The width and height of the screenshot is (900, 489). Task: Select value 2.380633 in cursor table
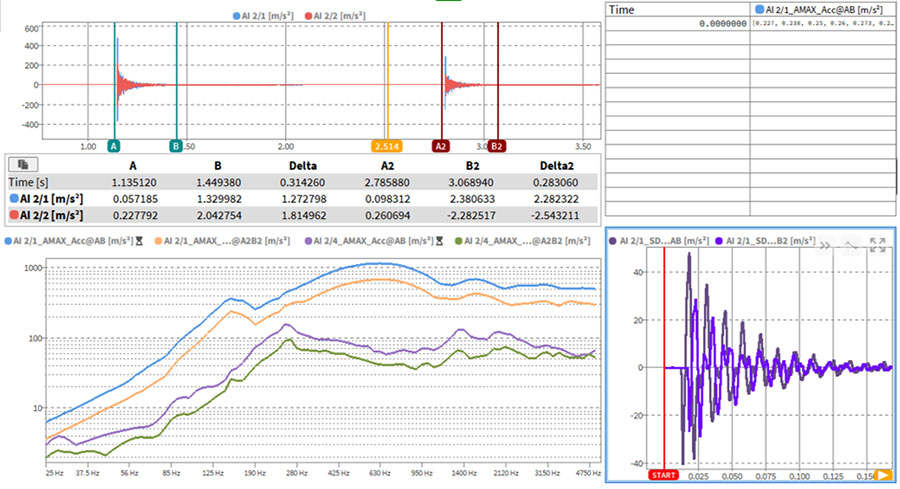click(472, 199)
